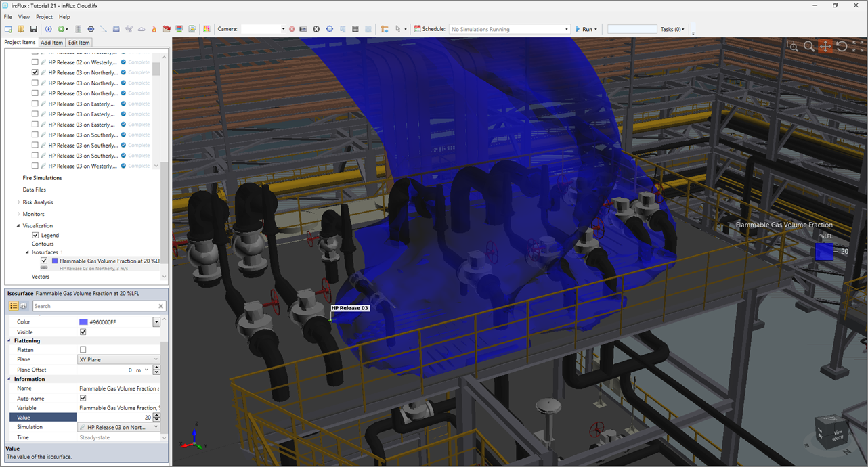The height and width of the screenshot is (467, 868).
Task: Click the zoom-region icon in 3D view
Action: [x=793, y=46]
